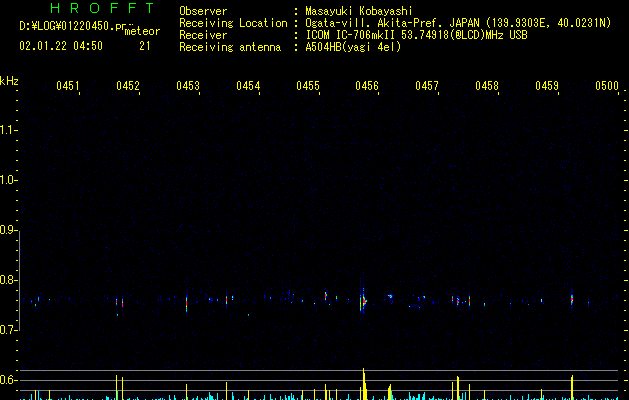Click the Receiver field label
The height and width of the screenshot is (400, 629).
coord(203,35)
